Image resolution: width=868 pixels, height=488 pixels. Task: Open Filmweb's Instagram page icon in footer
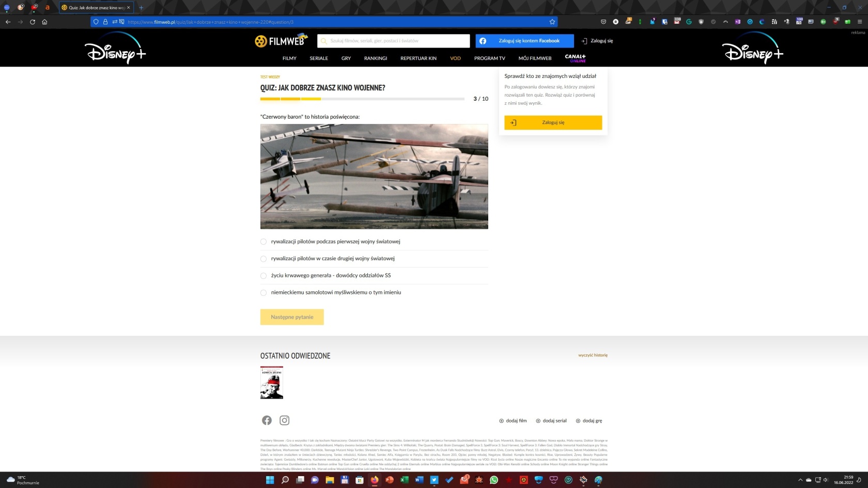[x=284, y=420]
